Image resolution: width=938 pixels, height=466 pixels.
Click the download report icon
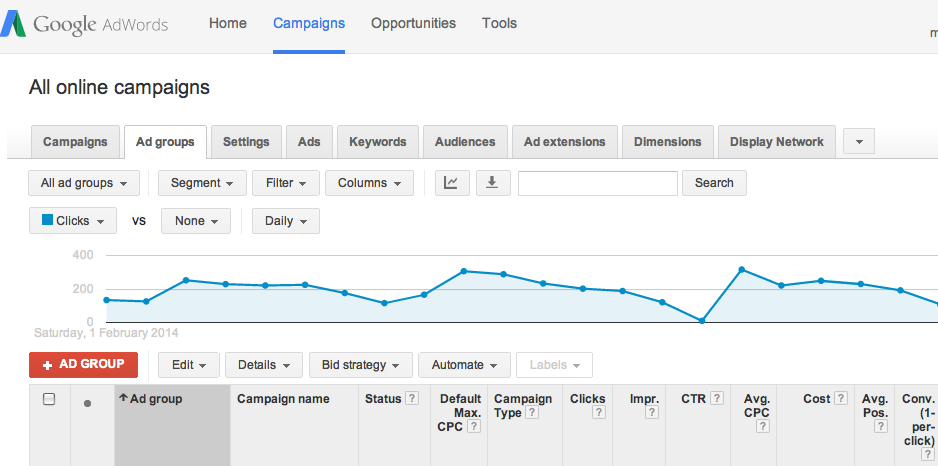[x=492, y=183]
